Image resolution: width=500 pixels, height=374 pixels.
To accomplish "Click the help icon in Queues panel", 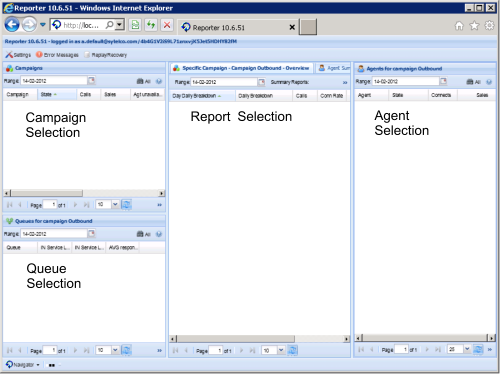I will point(159,234).
